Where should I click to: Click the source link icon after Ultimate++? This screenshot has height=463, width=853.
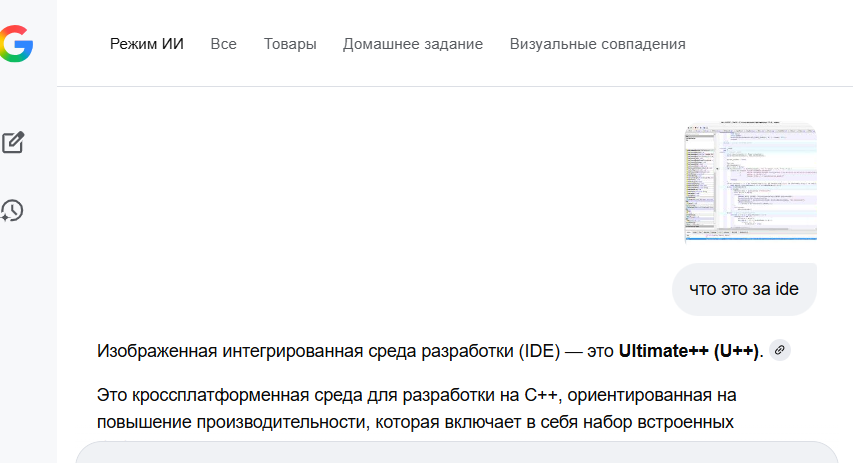(x=780, y=350)
